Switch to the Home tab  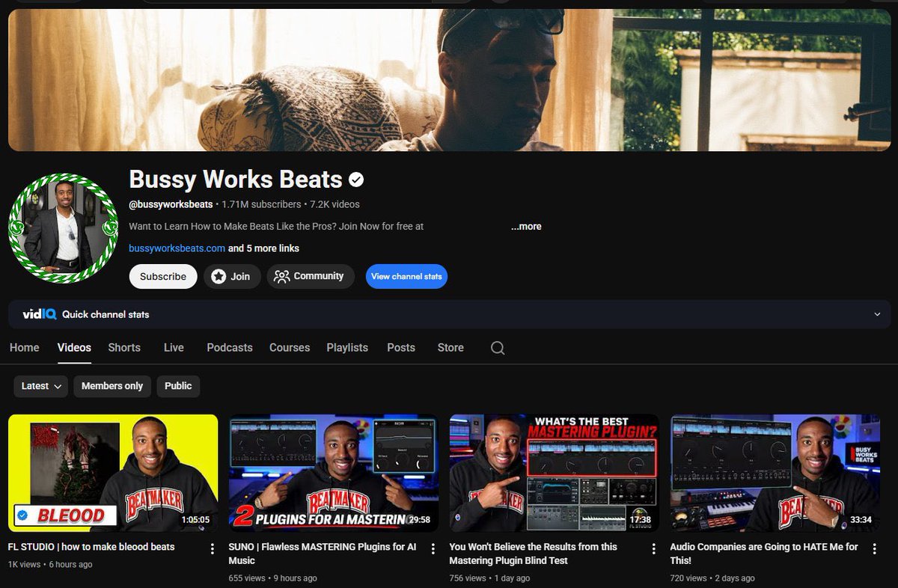(x=24, y=347)
